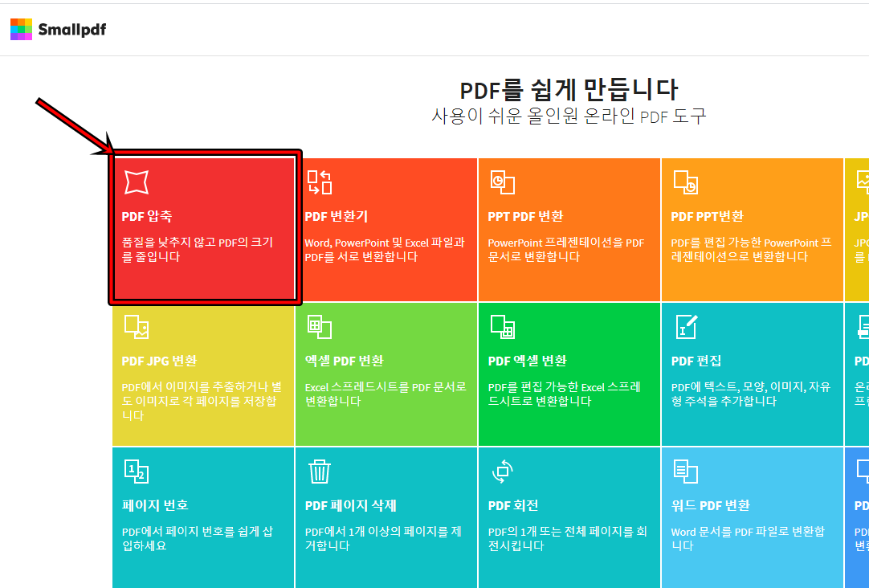This screenshot has width=869, height=588.
Task: Click the description 'Word 문서를 PDF 파일로 변환합니다'
Action: point(748,539)
